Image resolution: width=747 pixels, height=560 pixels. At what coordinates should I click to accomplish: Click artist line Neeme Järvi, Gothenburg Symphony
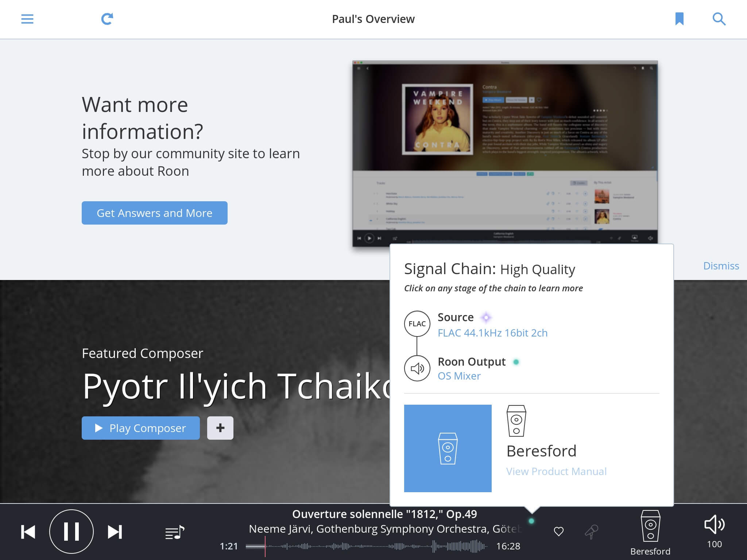pos(386,529)
